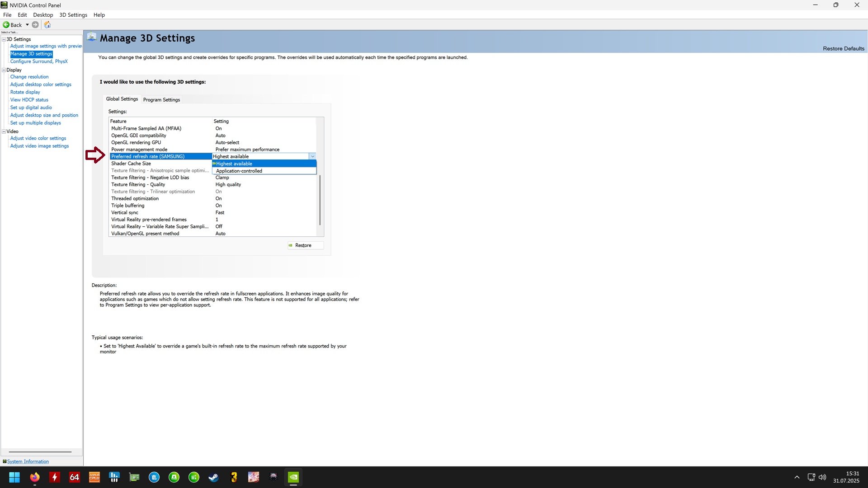This screenshot has width=868, height=488.
Task: Click the settings list vertical scrollbar
Action: [320, 199]
